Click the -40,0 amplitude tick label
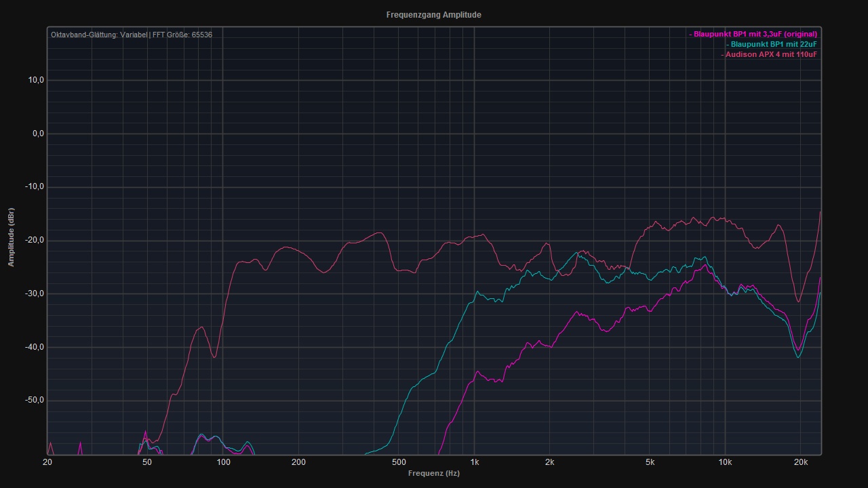Image resolution: width=868 pixels, height=488 pixels. pyautogui.click(x=35, y=347)
